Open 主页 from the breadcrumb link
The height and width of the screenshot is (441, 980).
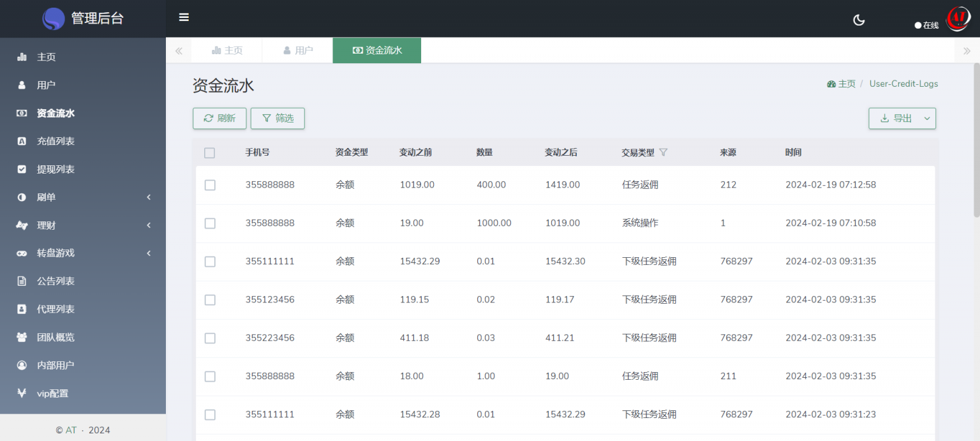click(847, 84)
